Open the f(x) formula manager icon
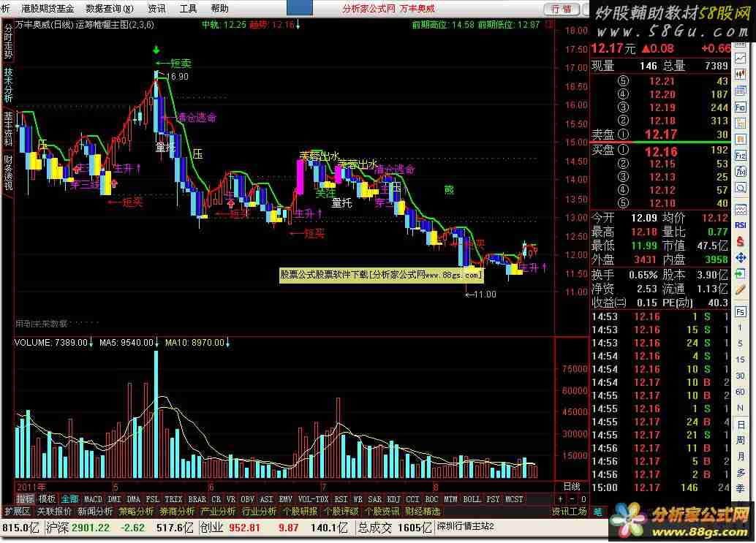Viewport: 756px width, 543px height. (x=740, y=172)
